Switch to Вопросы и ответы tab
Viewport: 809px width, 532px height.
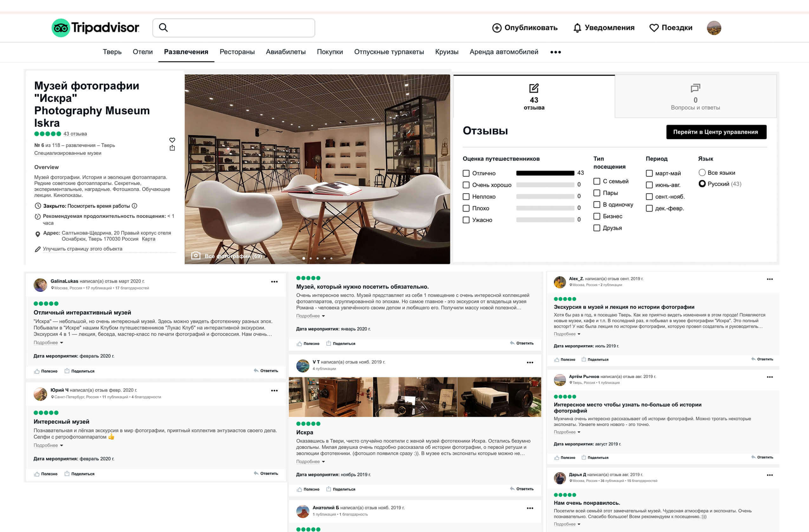tap(695, 97)
